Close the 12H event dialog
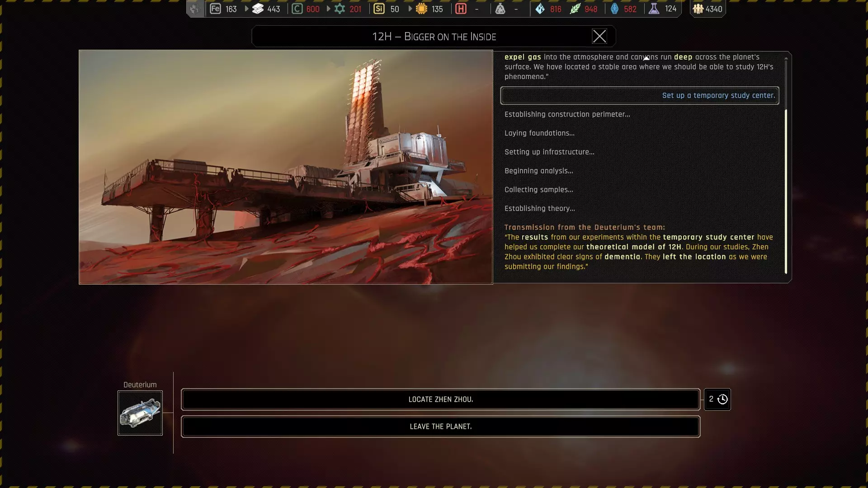Viewport: 868px width, 488px height. tap(599, 36)
